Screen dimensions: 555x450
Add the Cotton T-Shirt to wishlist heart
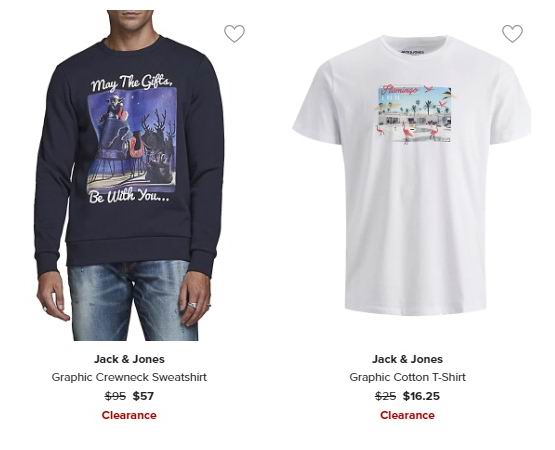pyautogui.click(x=512, y=34)
